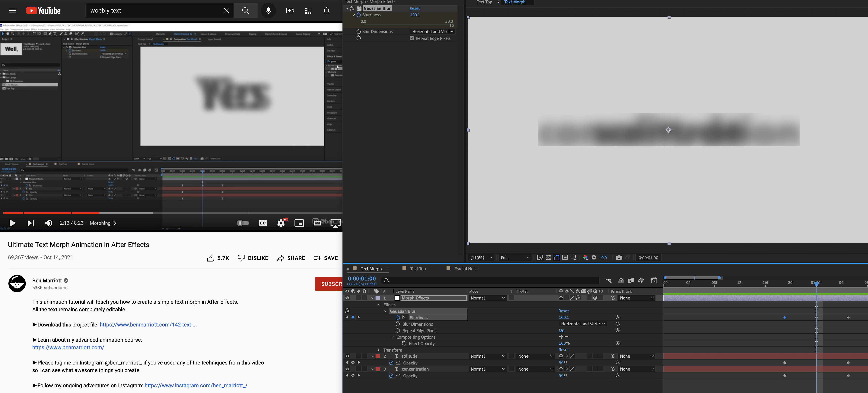Open the Graph Editor

[x=654, y=280]
